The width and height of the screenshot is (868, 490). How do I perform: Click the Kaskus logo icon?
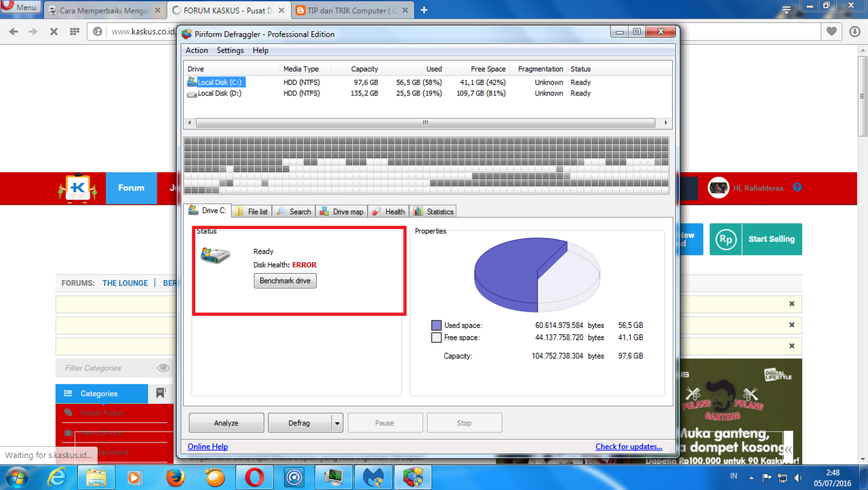coord(77,188)
